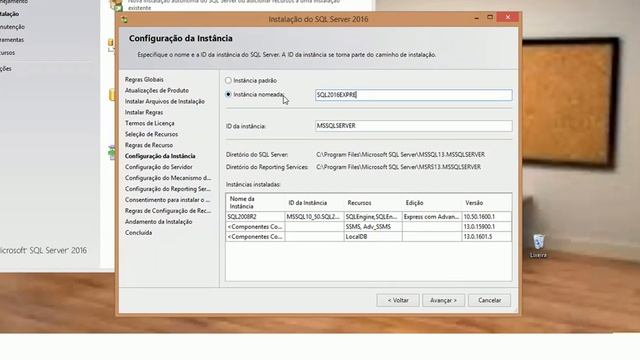The image size is (640, 360).
Task: Select Configuração da Instância in step list
Action: 160,156
